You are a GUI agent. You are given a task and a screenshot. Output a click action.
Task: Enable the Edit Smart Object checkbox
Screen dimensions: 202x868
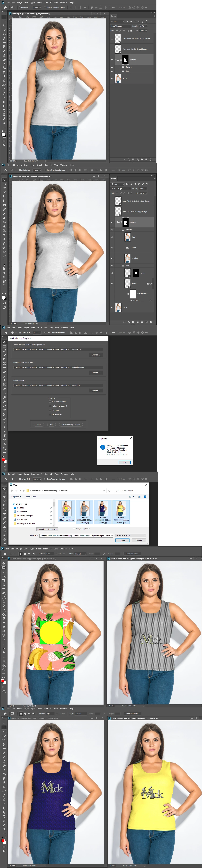click(x=50, y=401)
